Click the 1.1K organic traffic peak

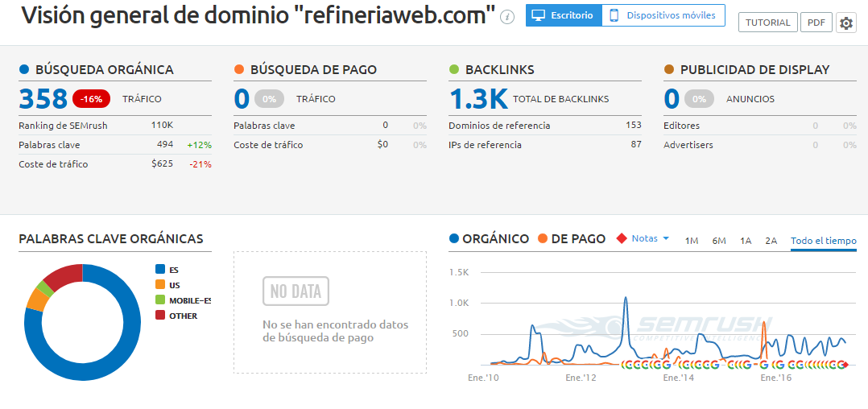coord(626,299)
